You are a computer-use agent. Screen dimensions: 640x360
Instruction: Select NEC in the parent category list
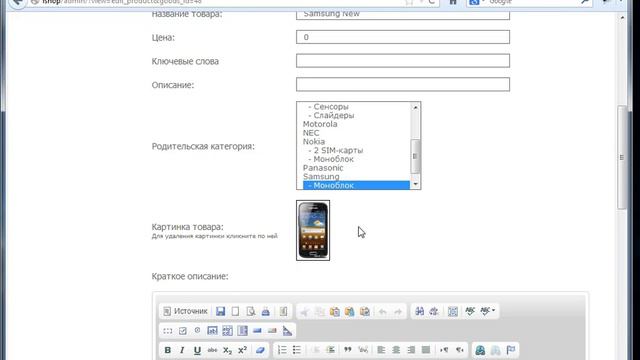pyautogui.click(x=311, y=133)
